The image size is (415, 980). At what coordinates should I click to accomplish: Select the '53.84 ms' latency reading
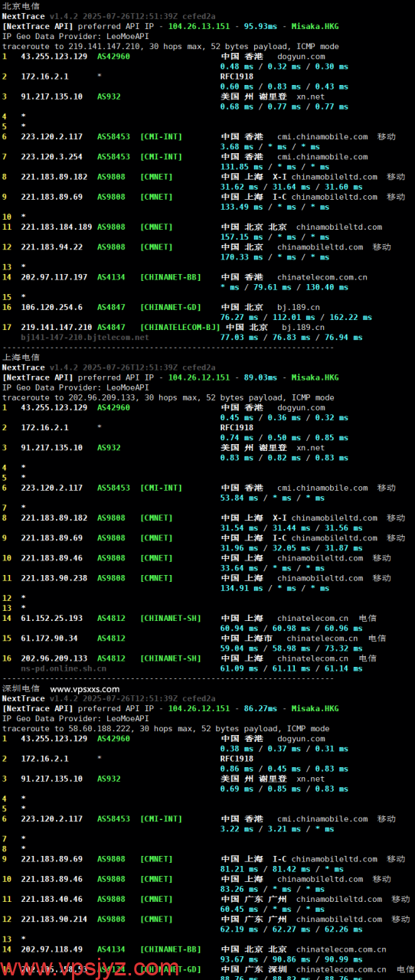click(237, 498)
